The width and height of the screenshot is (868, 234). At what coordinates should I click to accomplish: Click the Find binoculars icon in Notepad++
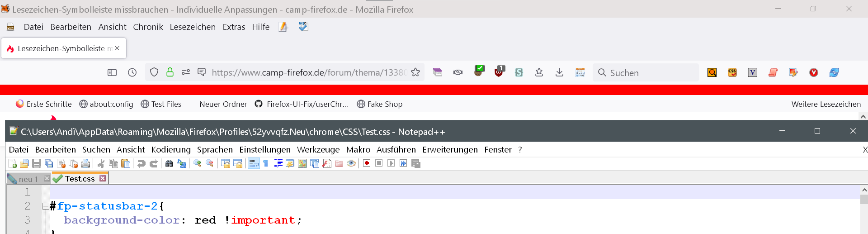pyautogui.click(x=169, y=163)
